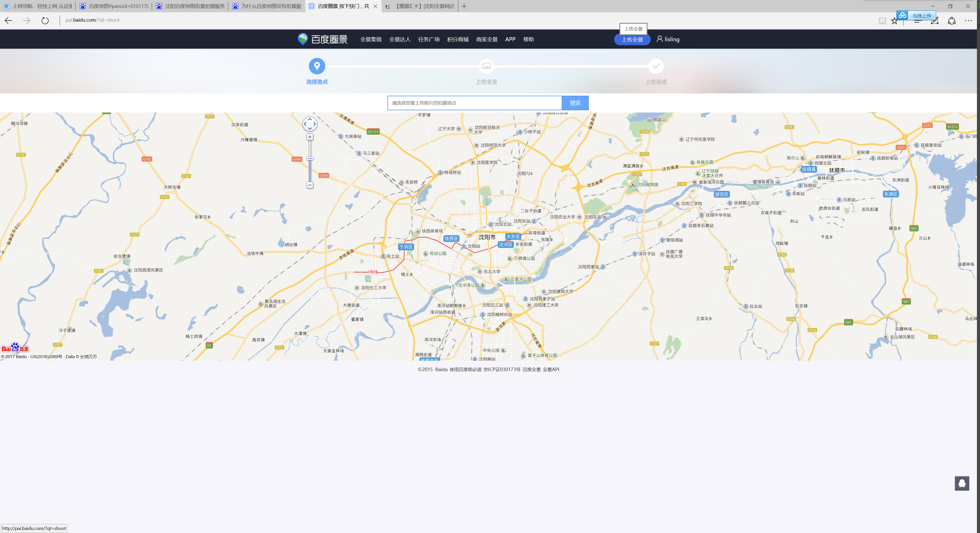Click the 东洲区 district marker
The height and width of the screenshot is (533, 980).
[x=891, y=194]
